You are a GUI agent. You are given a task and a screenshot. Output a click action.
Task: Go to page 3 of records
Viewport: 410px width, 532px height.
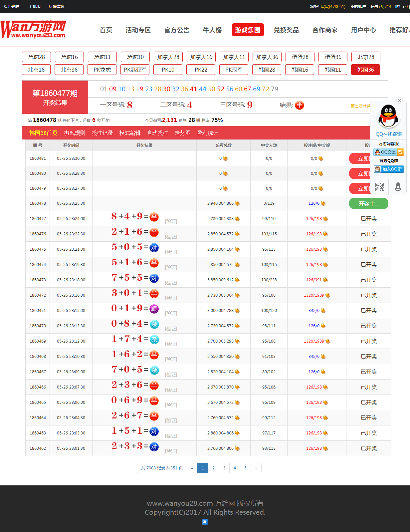(x=224, y=468)
